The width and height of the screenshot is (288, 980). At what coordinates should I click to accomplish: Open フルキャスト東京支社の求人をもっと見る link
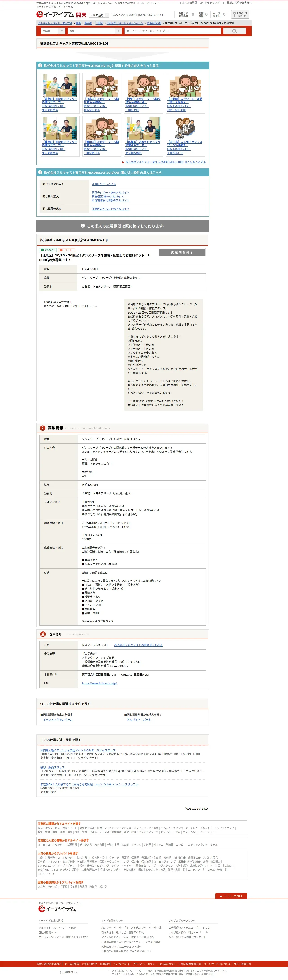coord(165,162)
